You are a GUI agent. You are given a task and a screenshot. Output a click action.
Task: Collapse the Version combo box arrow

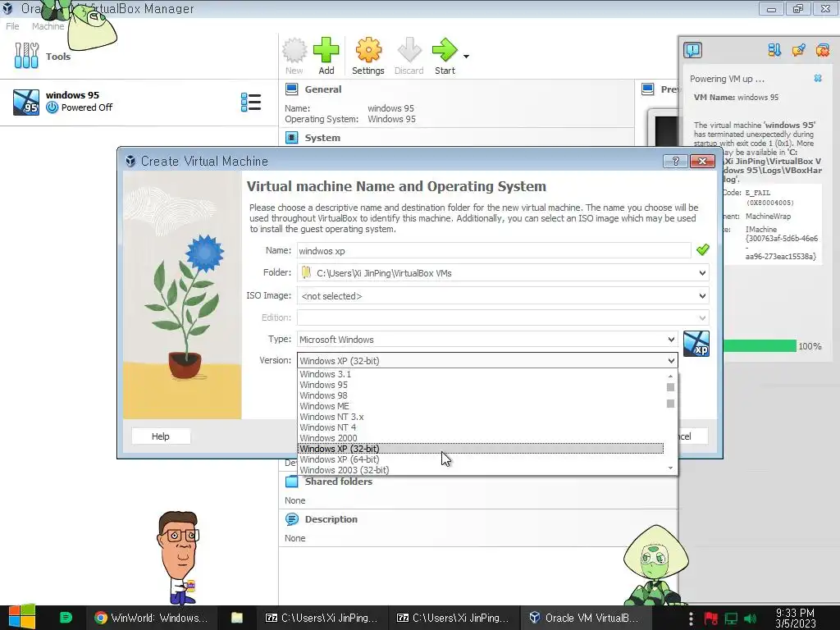tap(671, 361)
